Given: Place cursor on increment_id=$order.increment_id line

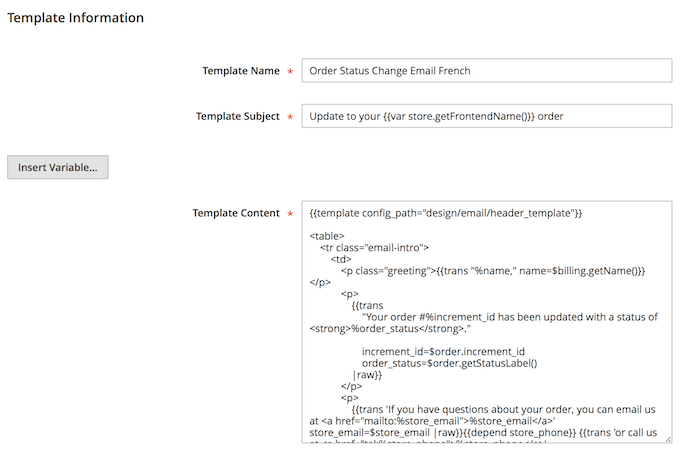Looking at the screenshot, I should 443,352.
